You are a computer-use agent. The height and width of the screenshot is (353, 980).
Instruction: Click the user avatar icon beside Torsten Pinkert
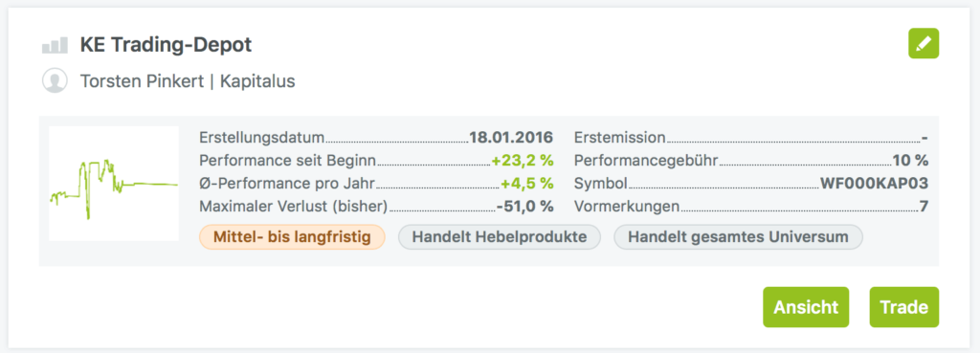pos(55,81)
